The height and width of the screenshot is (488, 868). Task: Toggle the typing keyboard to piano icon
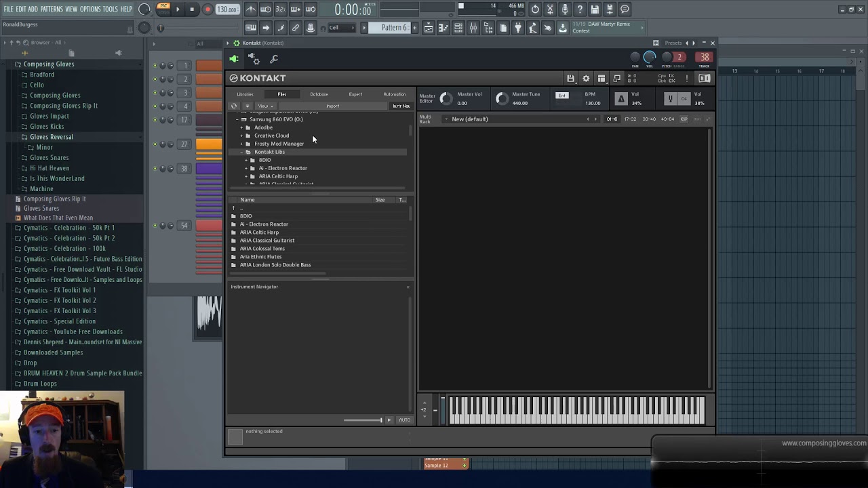[x=250, y=28]
